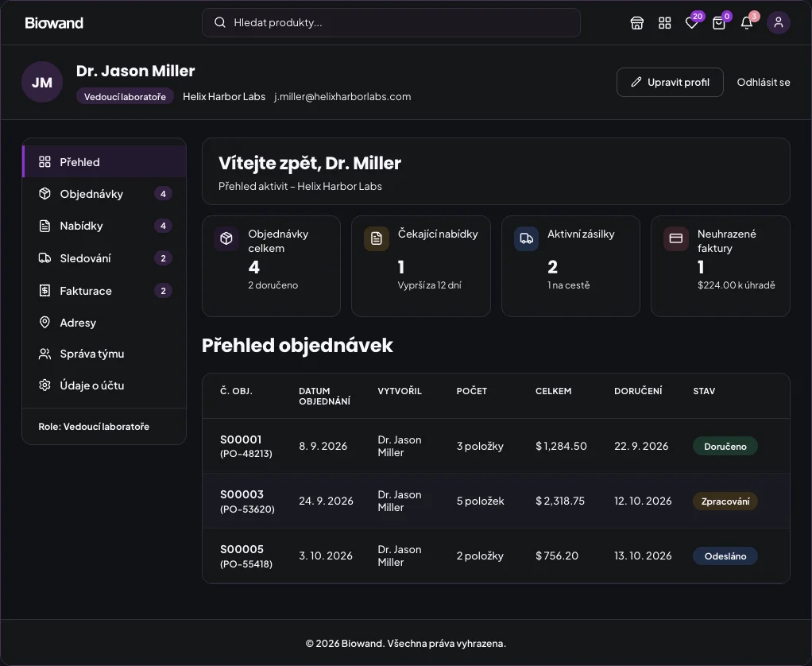Open Správa týmu in the sidebar
Viewport: 812px width, 666px height.
(x=104, y=354)
